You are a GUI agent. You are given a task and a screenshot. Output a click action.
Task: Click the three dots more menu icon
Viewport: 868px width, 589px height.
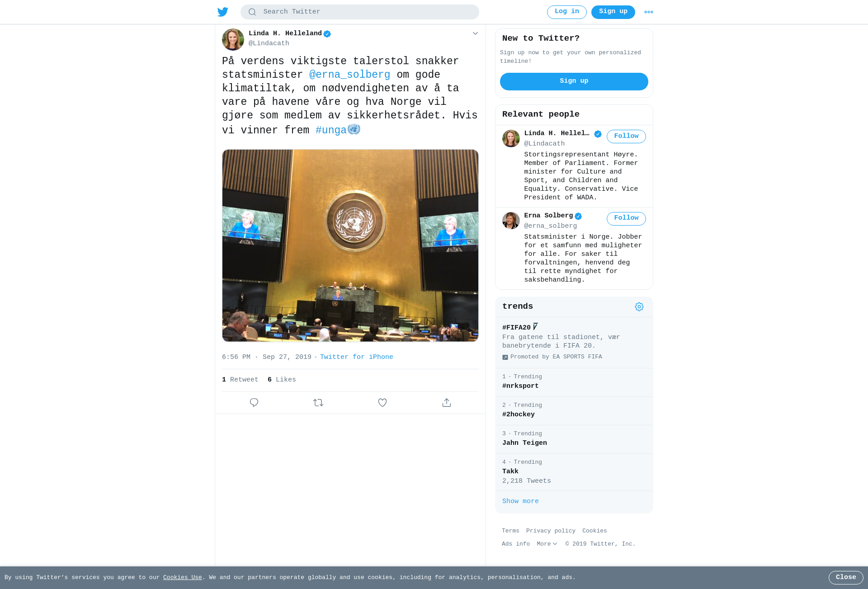click(648, 12)
